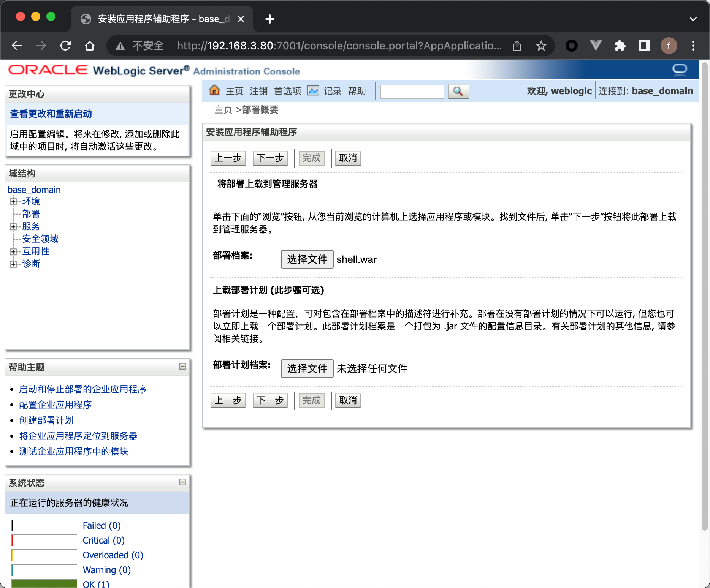
Task: Expand the 服务 tree node
Action: point(13,226)
